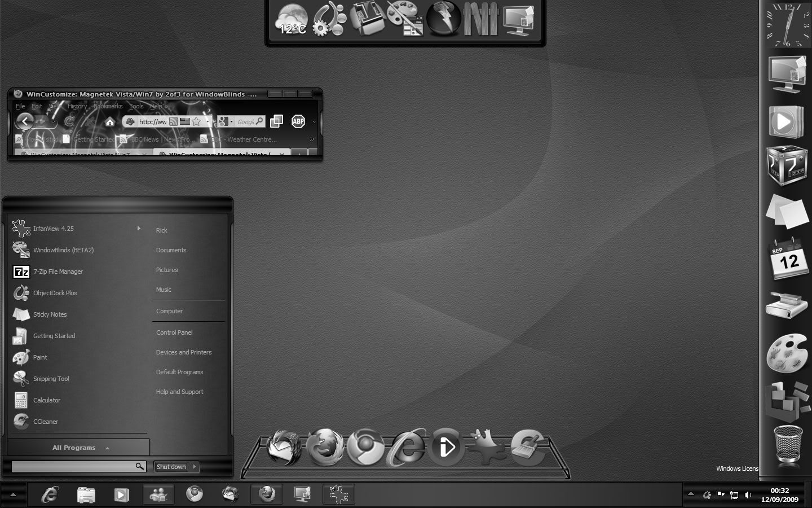
Task: Open Help and Support
Action: [179, 392]
